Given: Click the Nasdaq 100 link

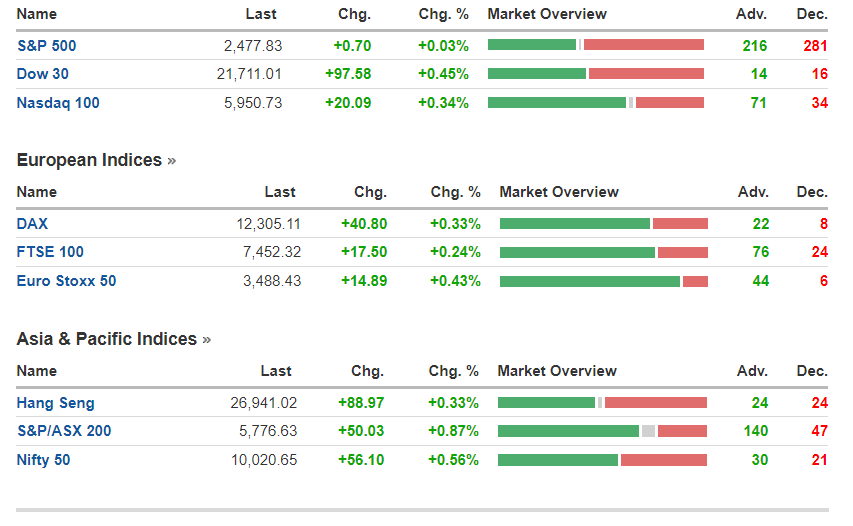Looking at the screenshot, I should click(x=58, y=103).
